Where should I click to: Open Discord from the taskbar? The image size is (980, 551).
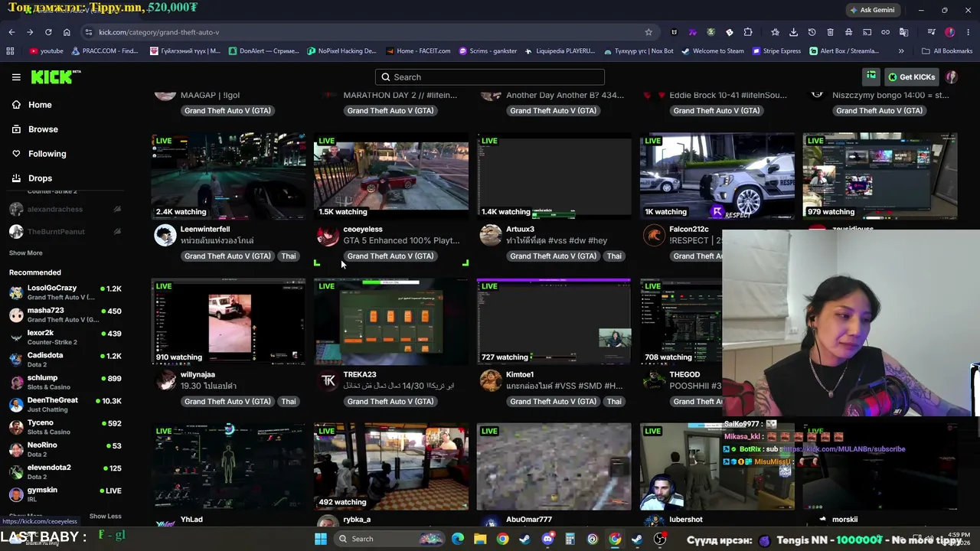coord(547,539)
